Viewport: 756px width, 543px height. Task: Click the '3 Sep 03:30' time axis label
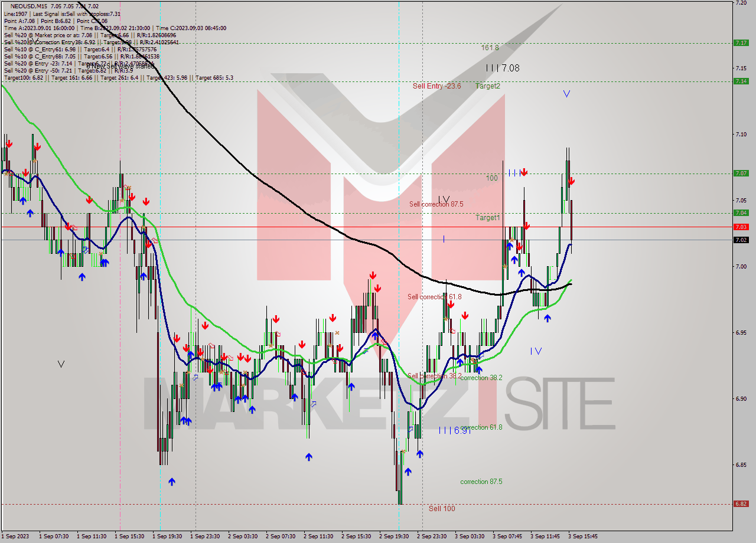coord(469,536)
